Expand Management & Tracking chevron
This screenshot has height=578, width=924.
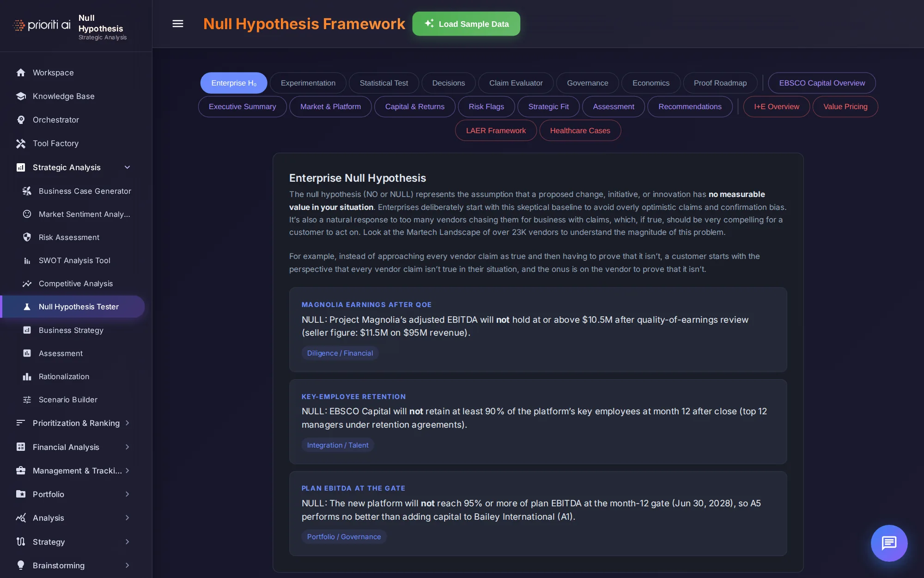(x=128, y=471)
